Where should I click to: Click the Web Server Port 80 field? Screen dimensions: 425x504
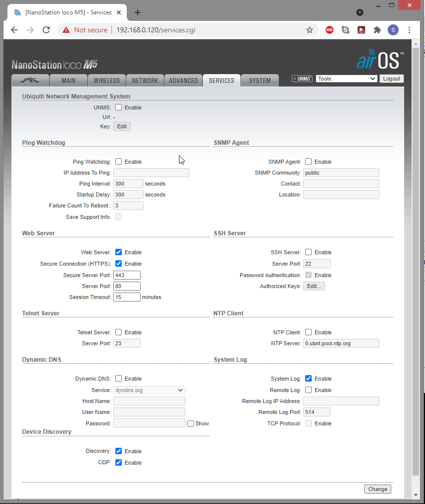tap(127, 286)
